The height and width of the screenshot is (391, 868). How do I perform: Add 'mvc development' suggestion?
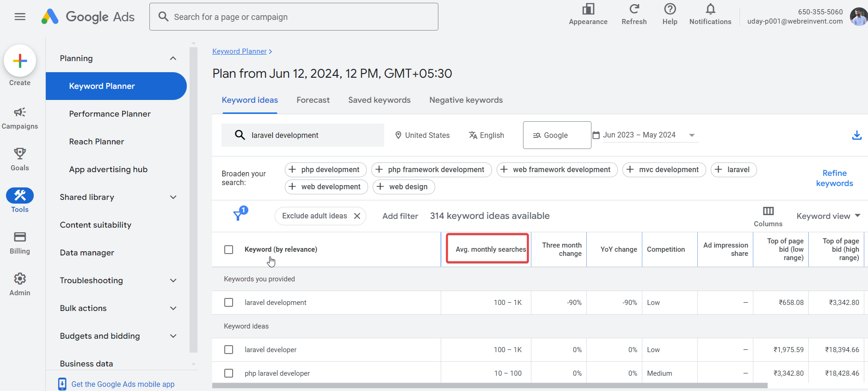pyautogui.click(x=664, y=170)
